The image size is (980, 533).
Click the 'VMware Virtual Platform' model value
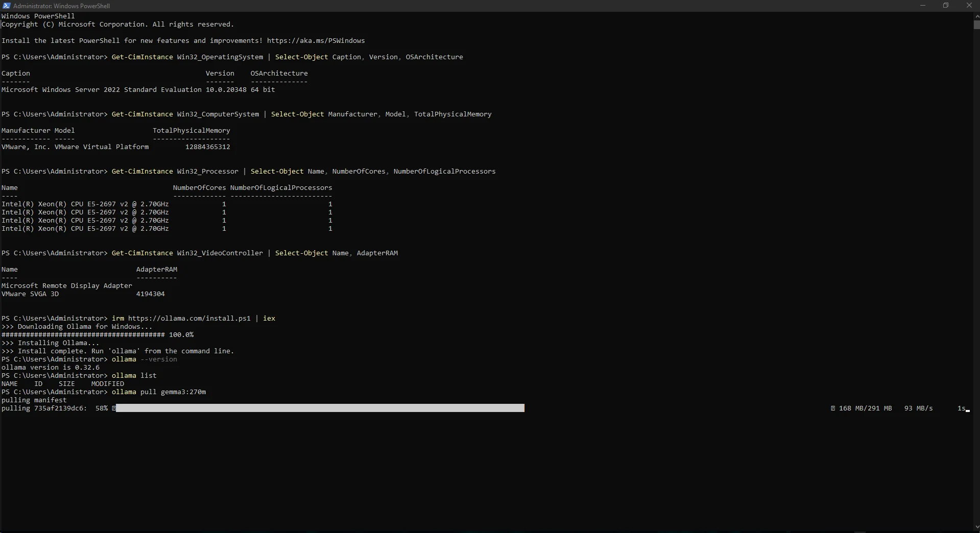(102, 147)
